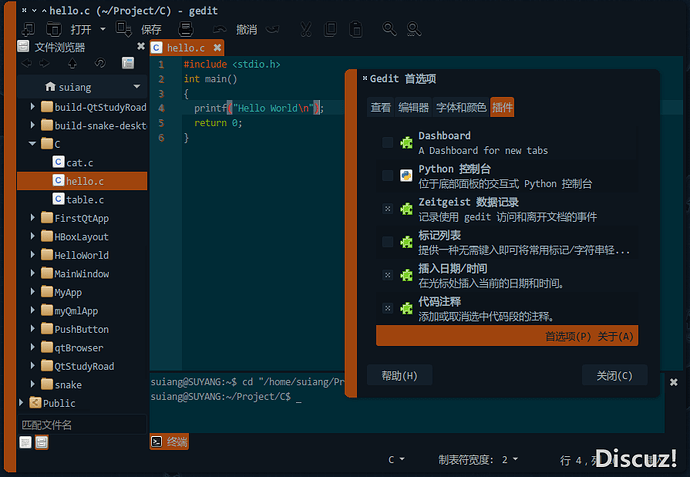The height and width of the screenshot is (477, 690).
Task: Select the PushButton folder row
Action: (82, 329)
